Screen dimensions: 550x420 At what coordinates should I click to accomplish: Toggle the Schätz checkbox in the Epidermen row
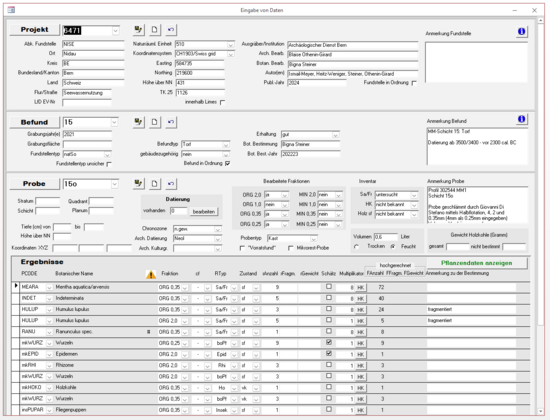point(329,354)
